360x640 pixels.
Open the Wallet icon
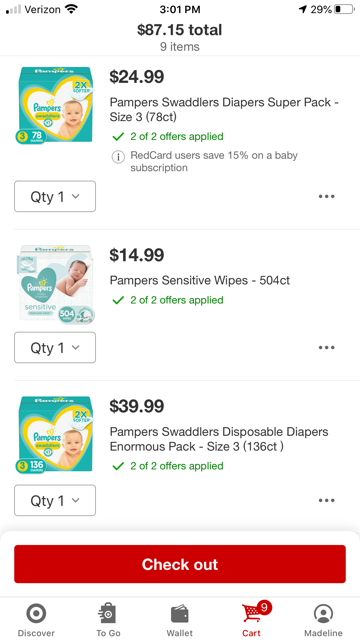[x=180, y=613]
